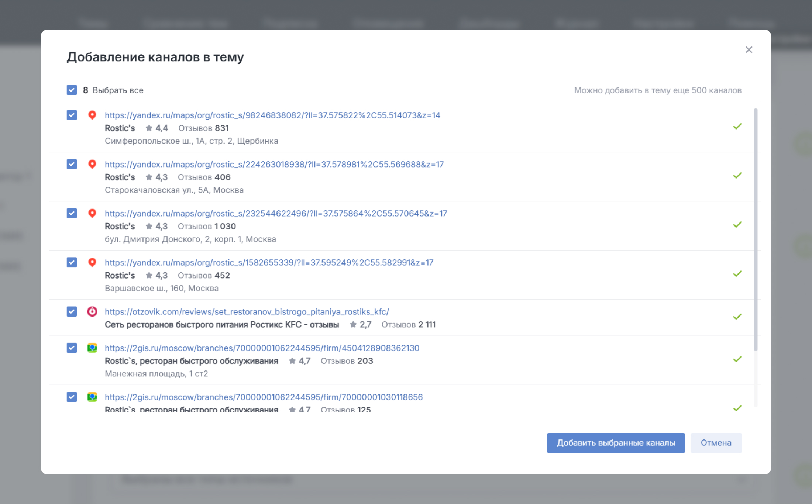Click green check mark for 125-review 2gis row
The width and height of the screenshot is (812, 504).
tap(737, 408)
